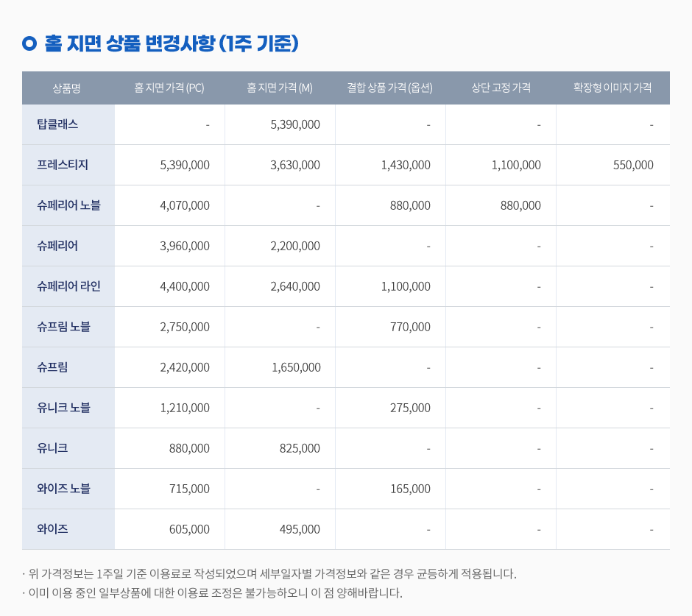
Task: Click the 슈페리어 라인 product name
Action: point(68,286)
